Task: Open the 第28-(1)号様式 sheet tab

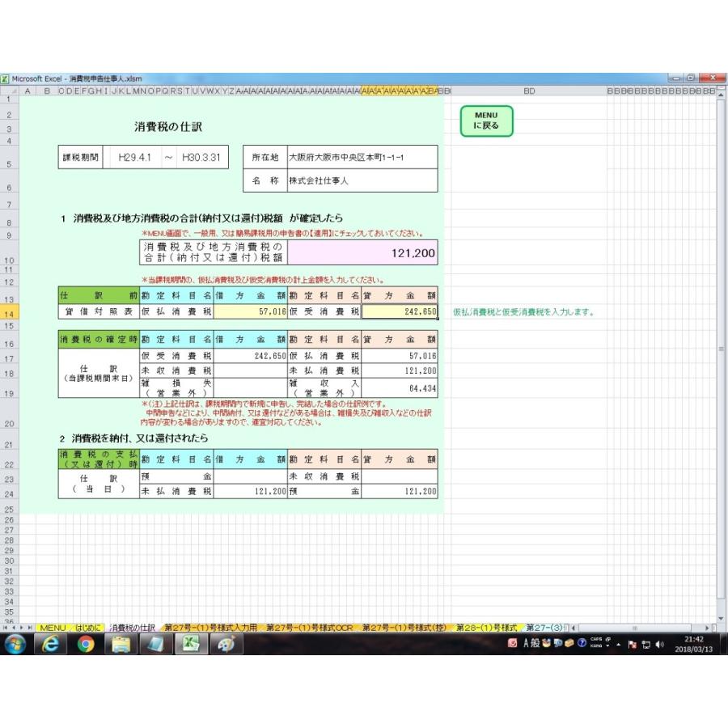Action: pos(485,628)
